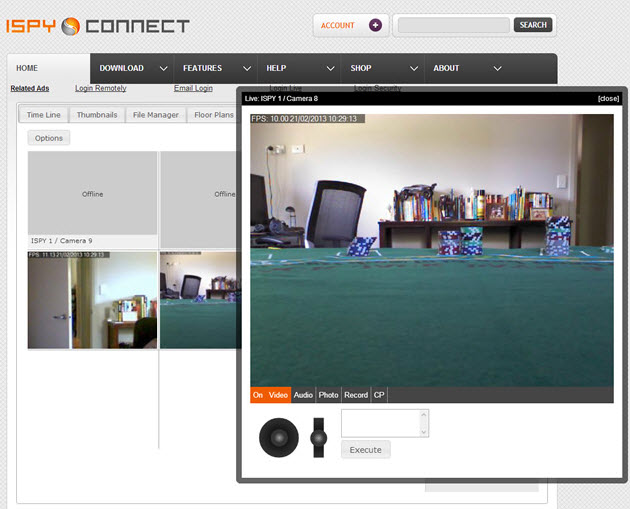The width and height of the screenshot is (630, 509).
Task: Switch to the Video mode
Action: 278,395
